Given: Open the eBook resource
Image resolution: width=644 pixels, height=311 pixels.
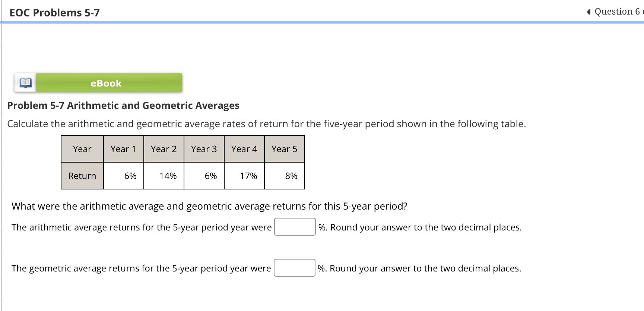Looking at the screenshot, I should tap(107, 83).
